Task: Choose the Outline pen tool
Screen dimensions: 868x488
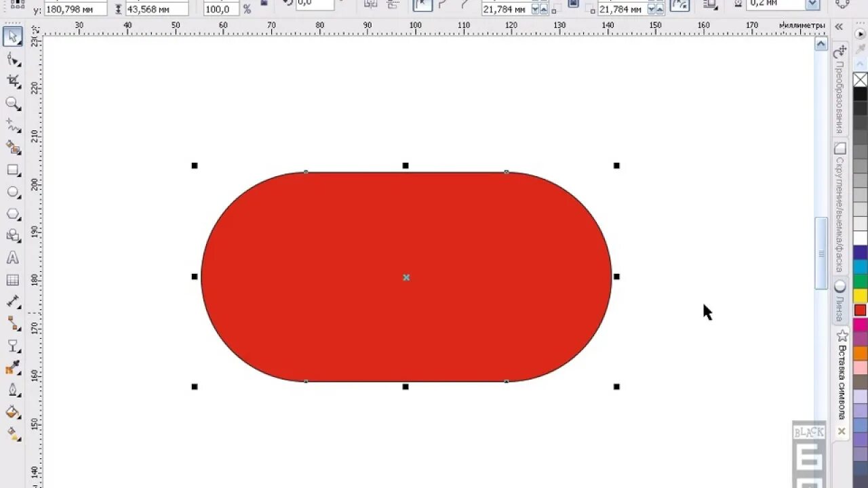Action: coord(13,390)
